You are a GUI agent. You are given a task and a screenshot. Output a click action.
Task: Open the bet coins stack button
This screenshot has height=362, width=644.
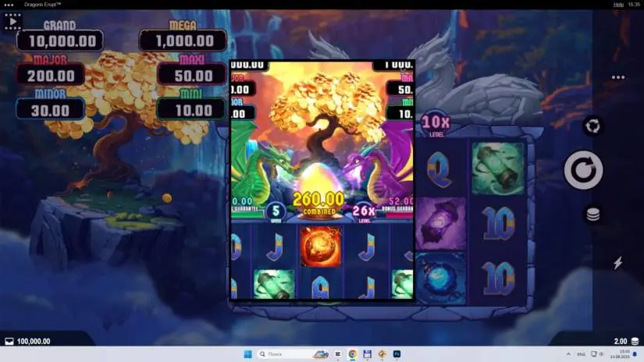click(592, 215)
